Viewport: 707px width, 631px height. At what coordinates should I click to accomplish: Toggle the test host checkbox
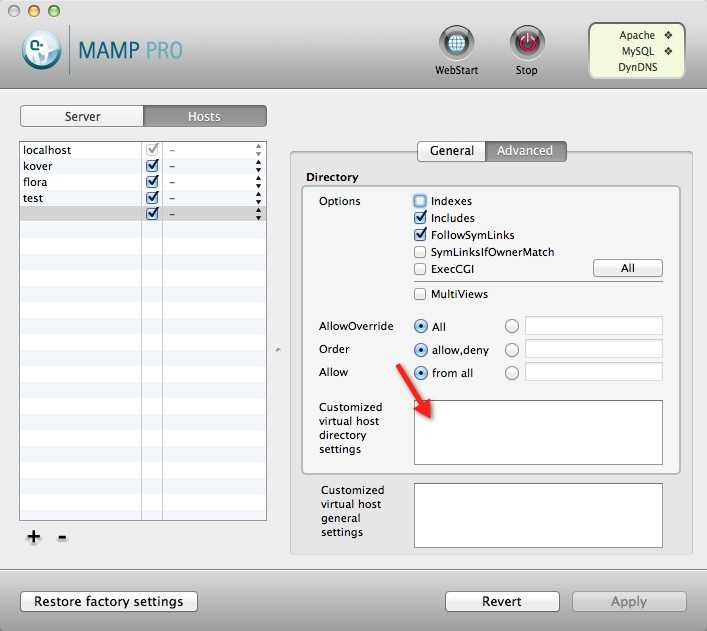coord(152,198)
